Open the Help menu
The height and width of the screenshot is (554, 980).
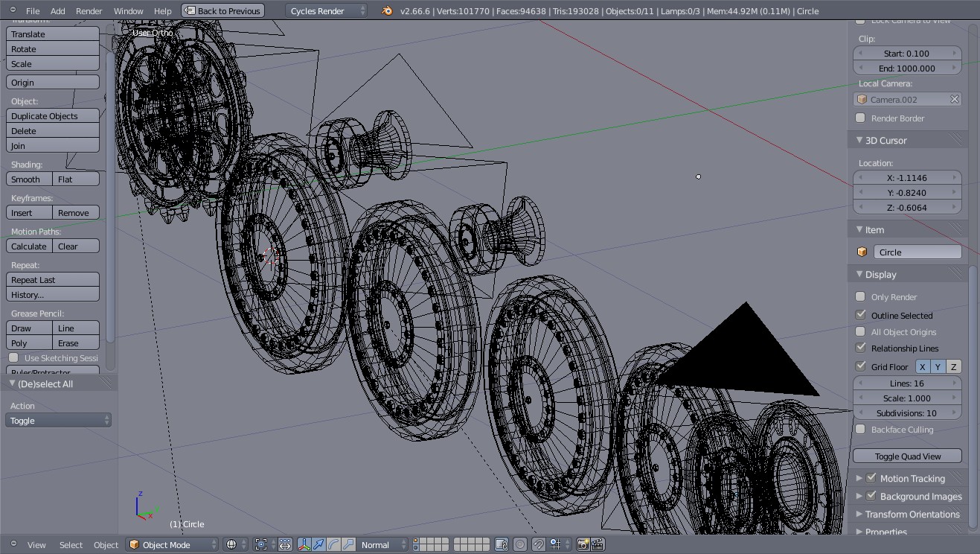[x=162, y=11]
